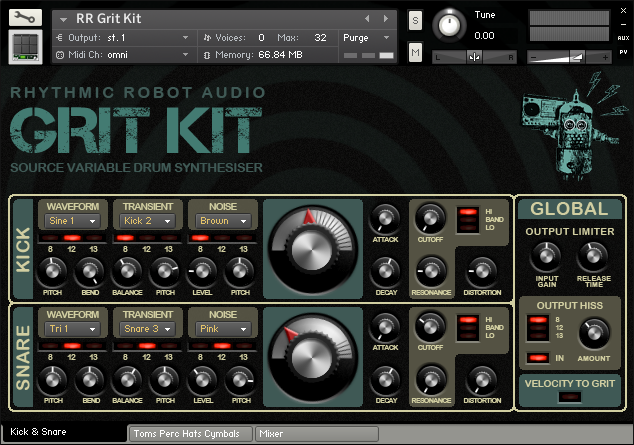
Task: Click the Snare Cutoff knob
Action: pos(430,327)
